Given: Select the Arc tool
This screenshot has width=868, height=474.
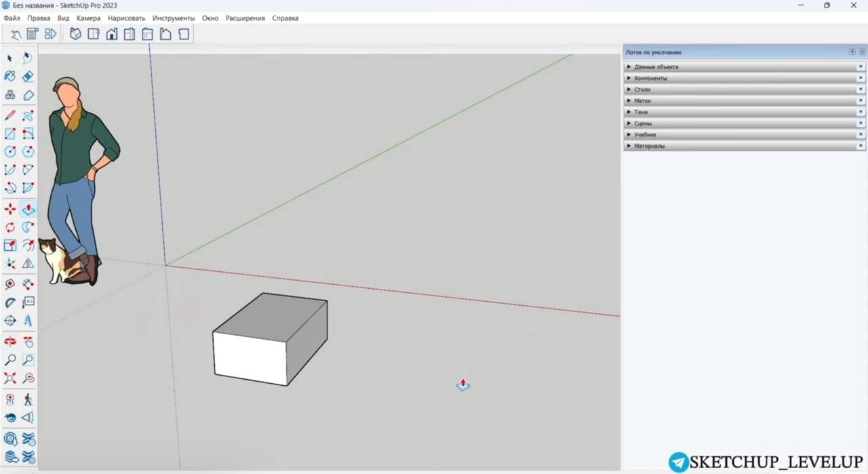Looking at the screenshot, I should click(x=10, y=170).
